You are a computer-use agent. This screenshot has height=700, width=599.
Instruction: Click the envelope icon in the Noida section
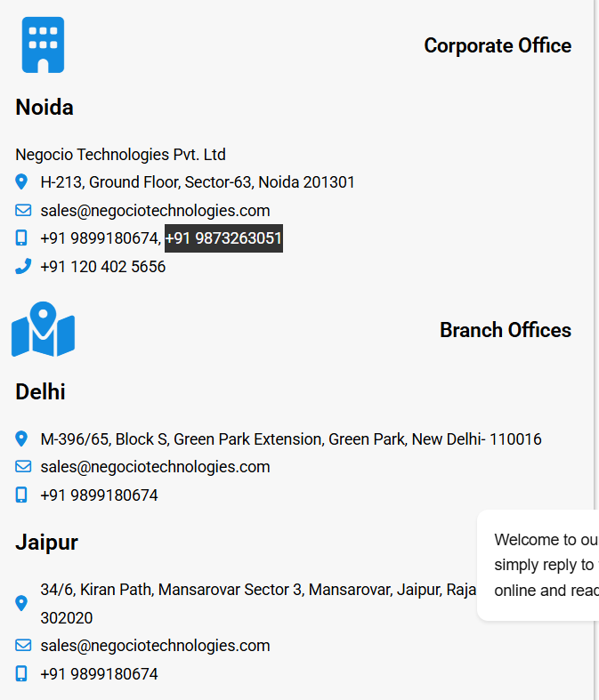[23, 210]
